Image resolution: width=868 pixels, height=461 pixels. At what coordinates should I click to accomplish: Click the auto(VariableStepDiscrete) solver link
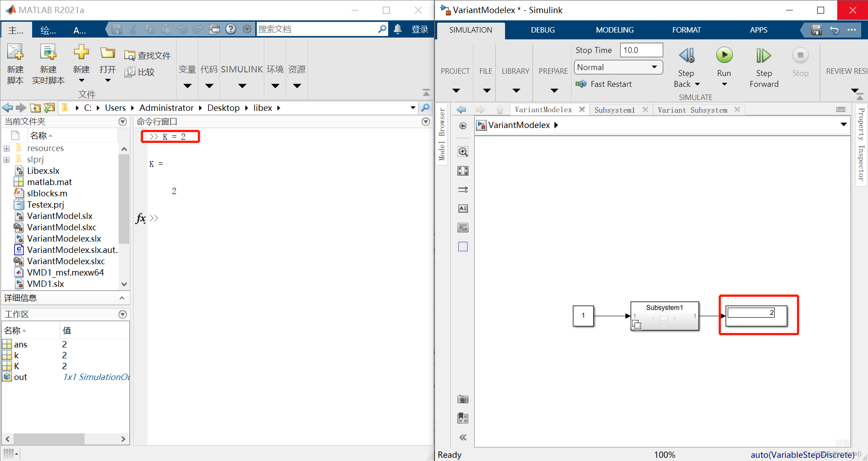click(x=802, y=455)
